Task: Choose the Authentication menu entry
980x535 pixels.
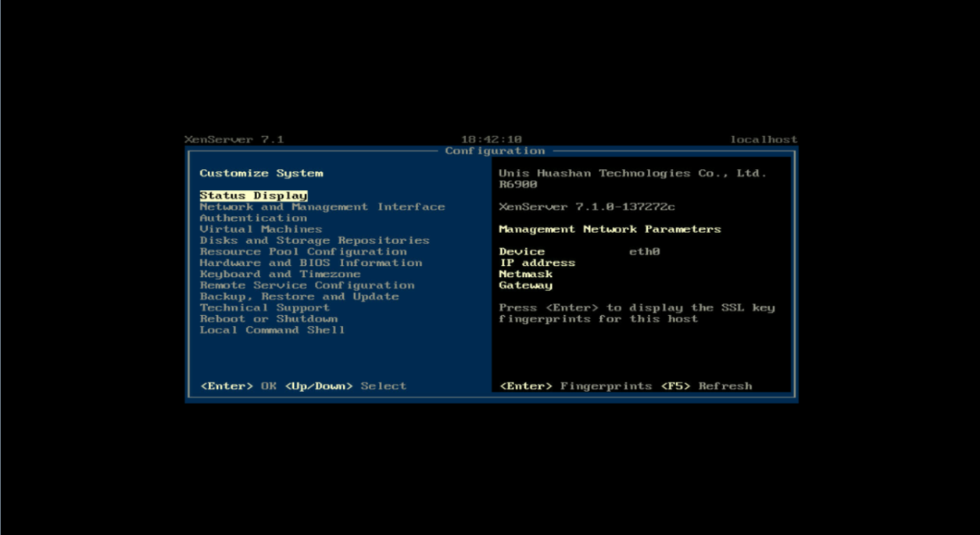Action: coord(253,218)
